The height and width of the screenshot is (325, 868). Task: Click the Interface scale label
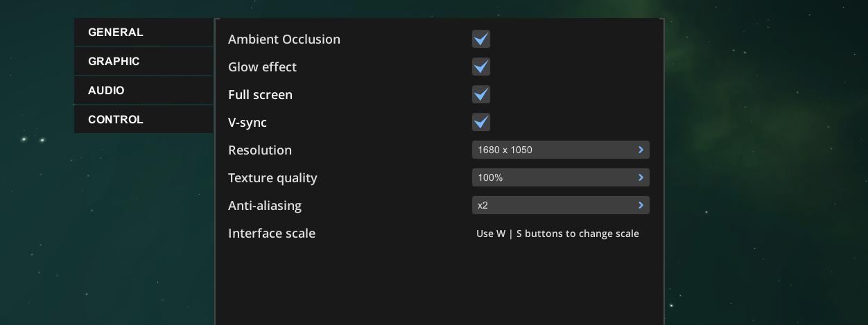[x=272, y=234]
